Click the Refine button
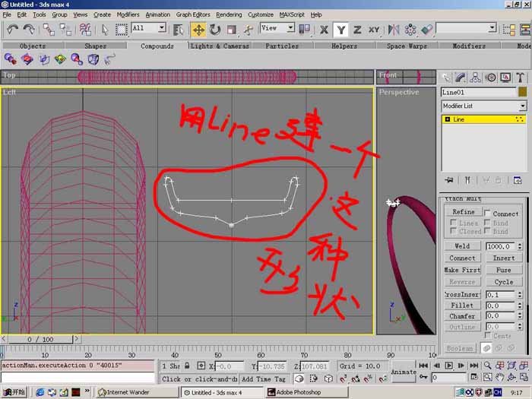The width and height of the screenshot is (532, 399). [463, 212]
